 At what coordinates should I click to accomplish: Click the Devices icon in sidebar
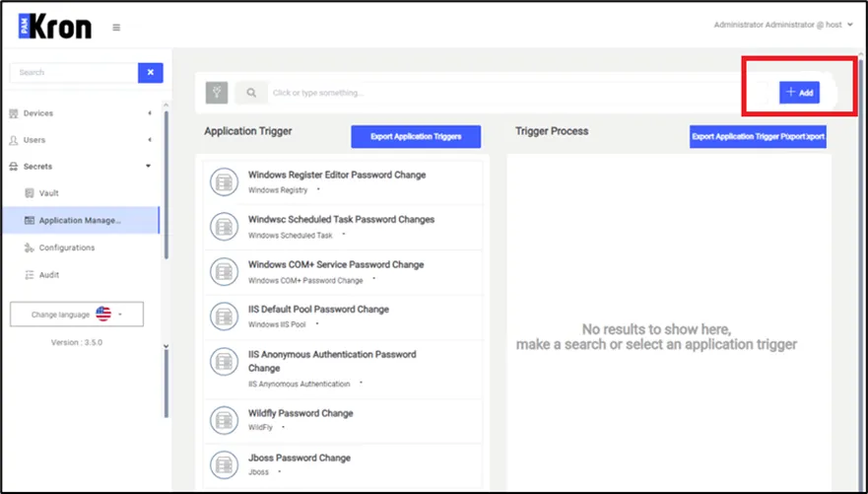pos(14,113)
